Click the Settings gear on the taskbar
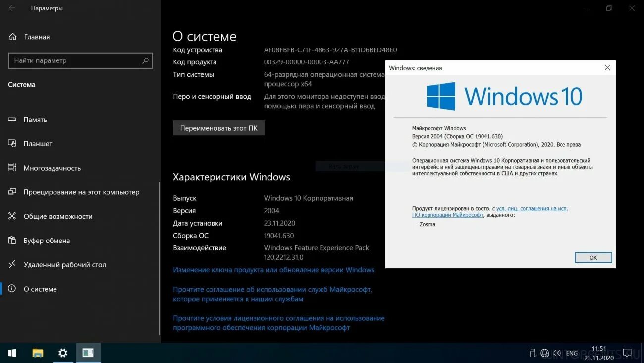The image size is (644, 363). coord(63,353)
